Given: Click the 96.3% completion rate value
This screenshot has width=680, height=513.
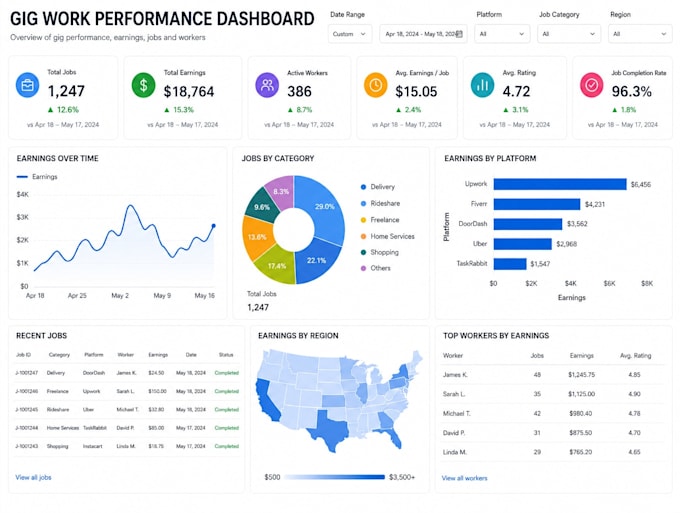Looking at the screenshot, I should [631, 91].
